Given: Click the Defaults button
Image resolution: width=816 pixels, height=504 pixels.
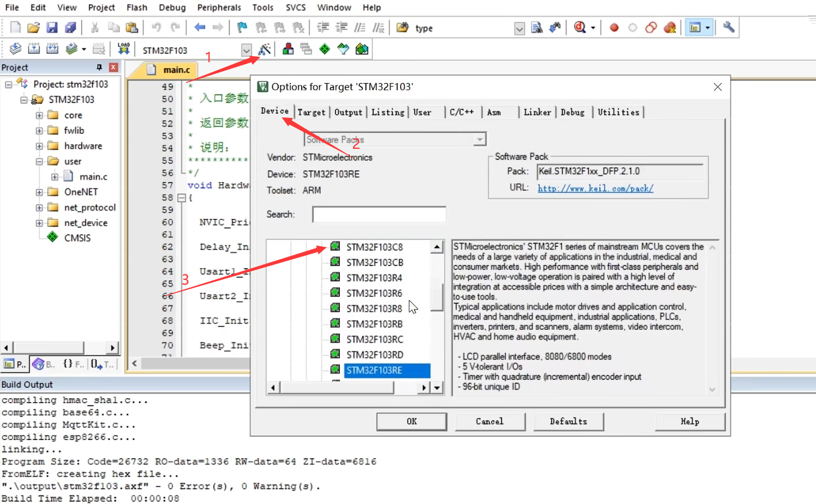Looking at the screenshot, I should coord(568,421).
